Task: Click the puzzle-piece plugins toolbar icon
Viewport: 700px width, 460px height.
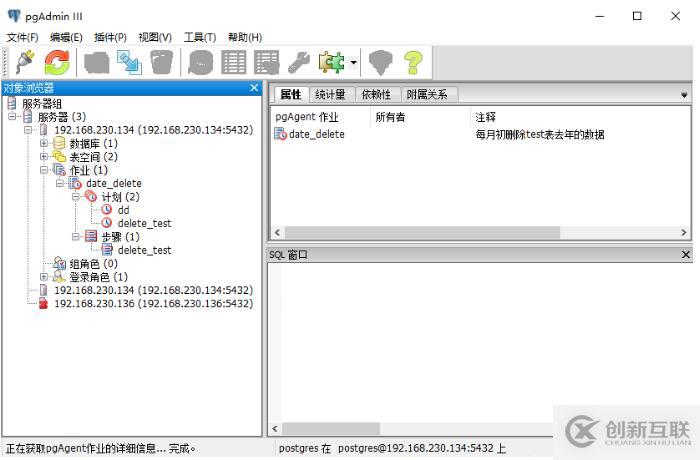Action: point(331,62)
